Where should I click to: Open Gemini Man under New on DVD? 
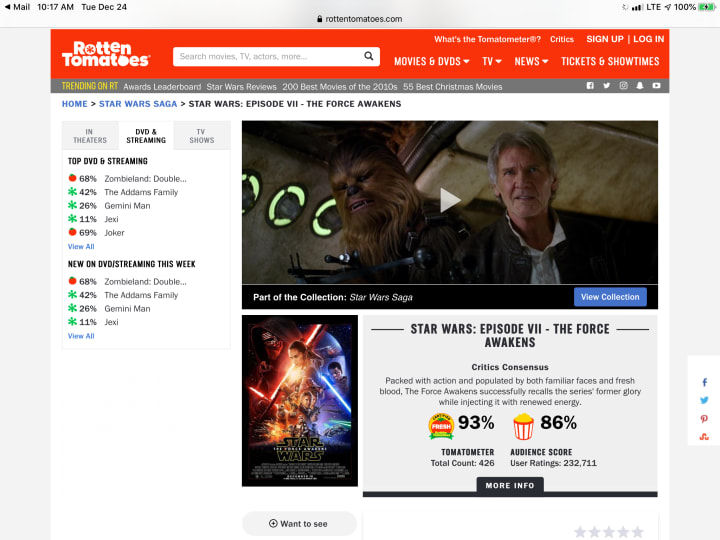(127, 308)
